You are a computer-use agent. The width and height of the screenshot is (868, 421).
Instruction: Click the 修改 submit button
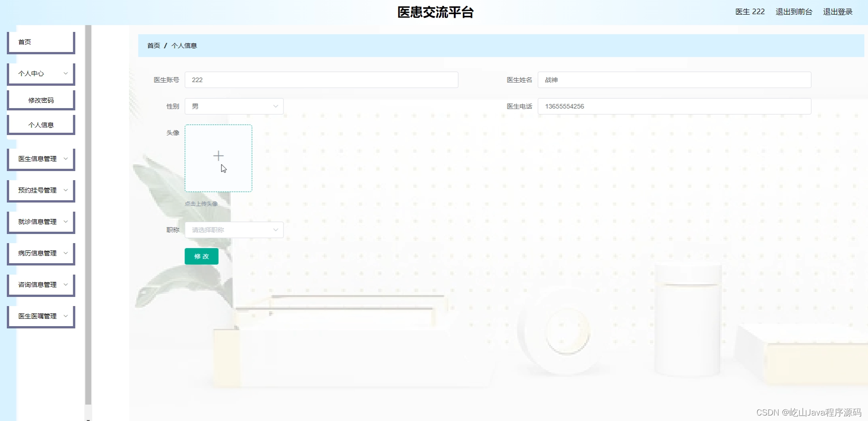pyautogui.click(x=201, y=256)
